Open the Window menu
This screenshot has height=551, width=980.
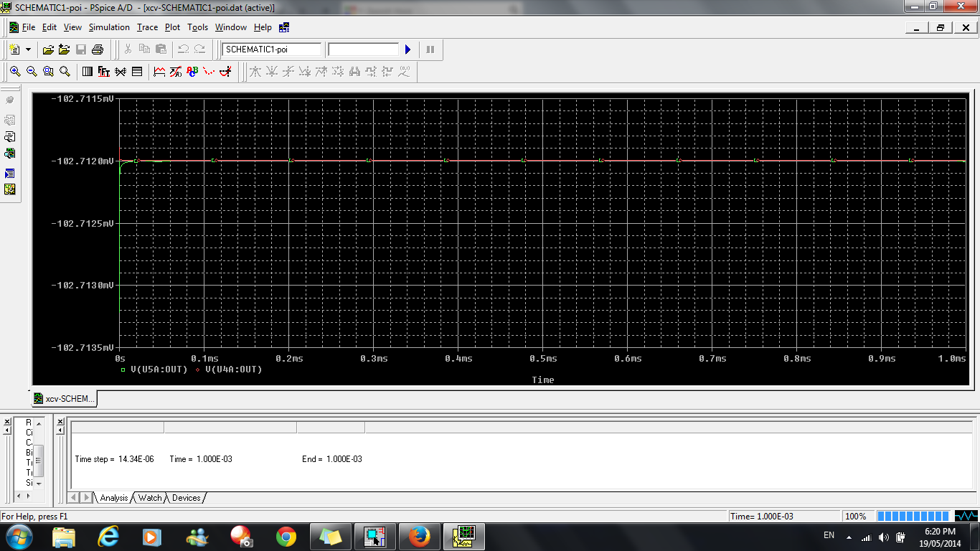click(231, 27)
